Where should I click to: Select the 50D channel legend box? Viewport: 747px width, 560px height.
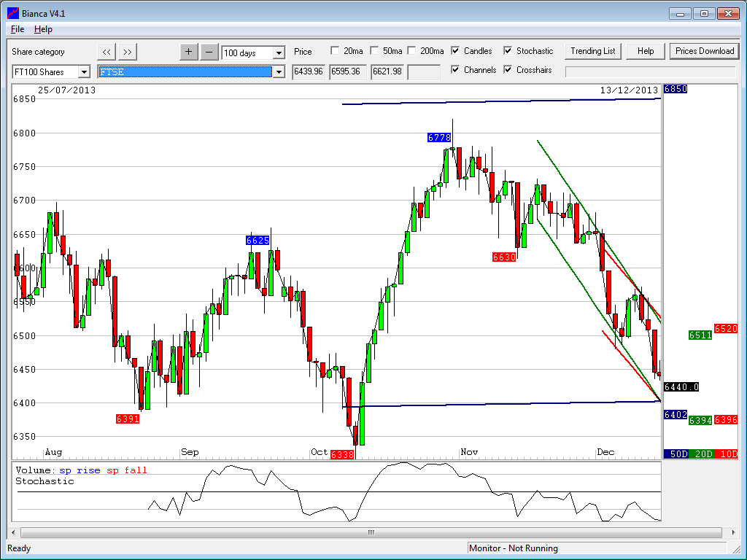[676, 454]
